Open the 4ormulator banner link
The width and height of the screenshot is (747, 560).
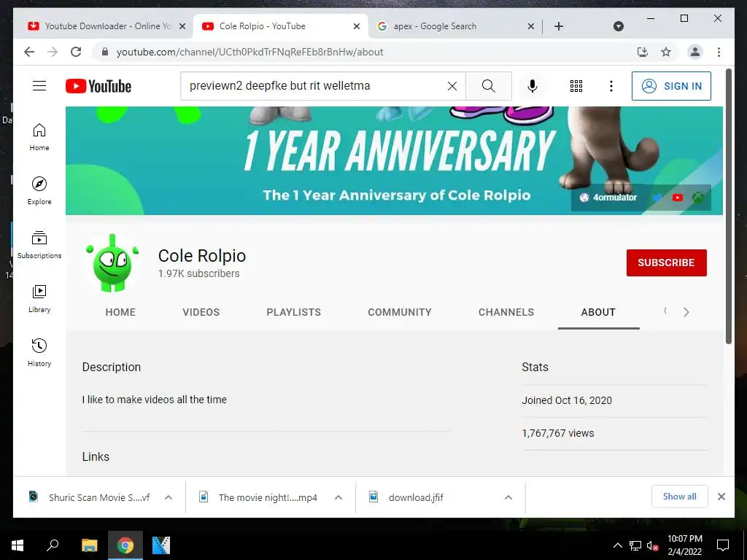(x=608, y=197)
